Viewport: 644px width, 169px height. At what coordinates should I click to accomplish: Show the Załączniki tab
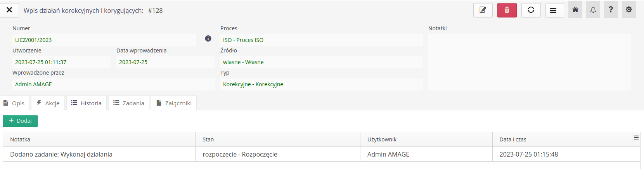coord(174,103)
